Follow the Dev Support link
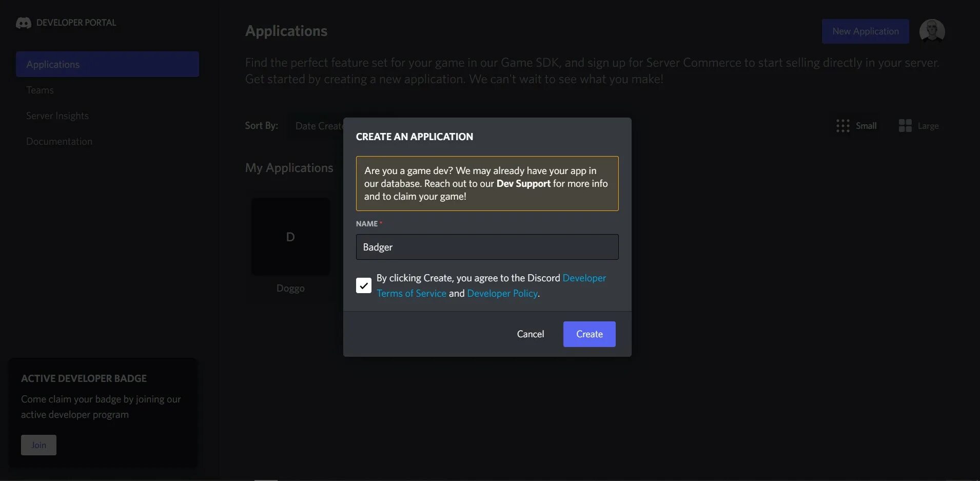Image resolution: width=980 pixels, height=481 pixels. pyautogui.click(x=523, y=184)
